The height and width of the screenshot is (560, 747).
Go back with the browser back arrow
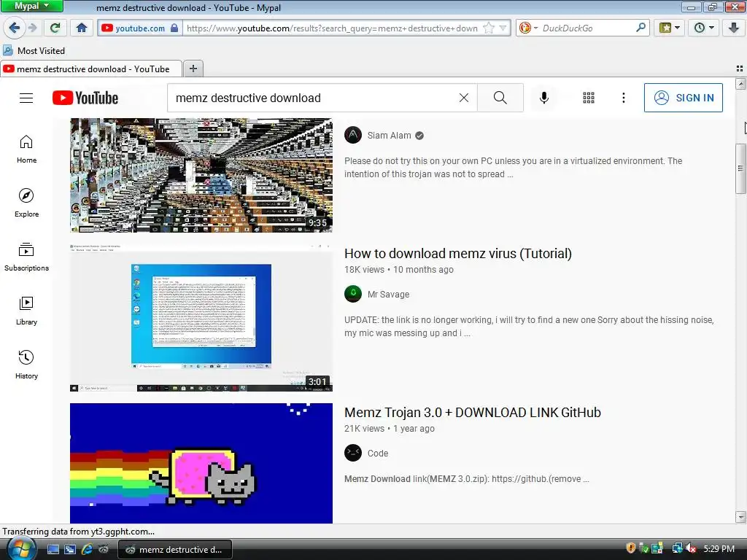[14, 28]
